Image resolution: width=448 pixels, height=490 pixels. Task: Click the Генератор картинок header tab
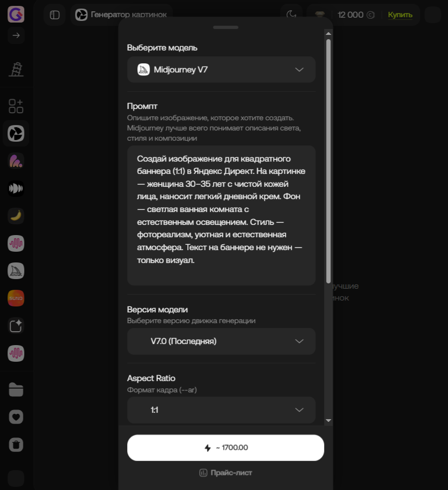(121, 14)
